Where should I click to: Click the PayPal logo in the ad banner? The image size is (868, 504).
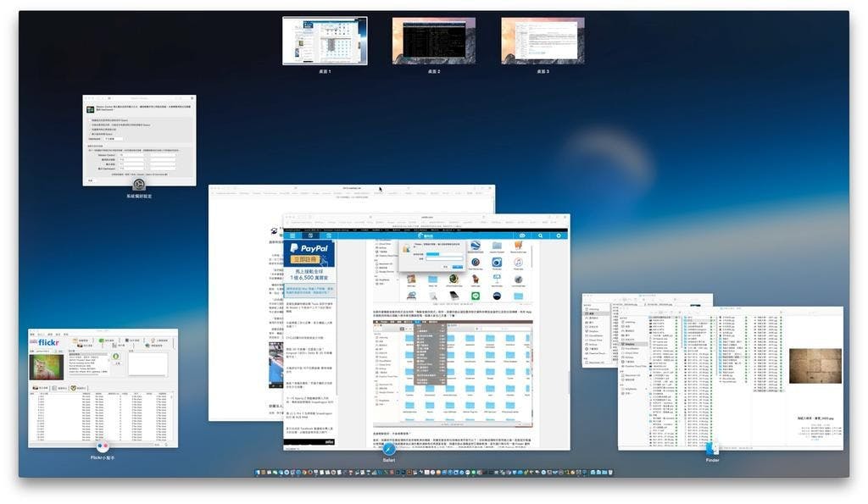point(309,248)
